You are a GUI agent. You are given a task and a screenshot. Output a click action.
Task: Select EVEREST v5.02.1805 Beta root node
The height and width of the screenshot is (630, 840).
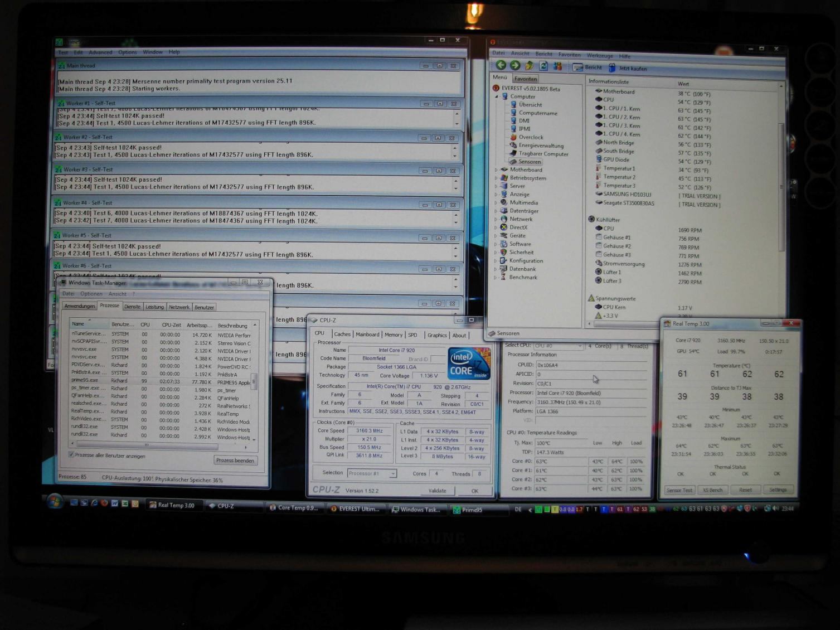point(526,88)
